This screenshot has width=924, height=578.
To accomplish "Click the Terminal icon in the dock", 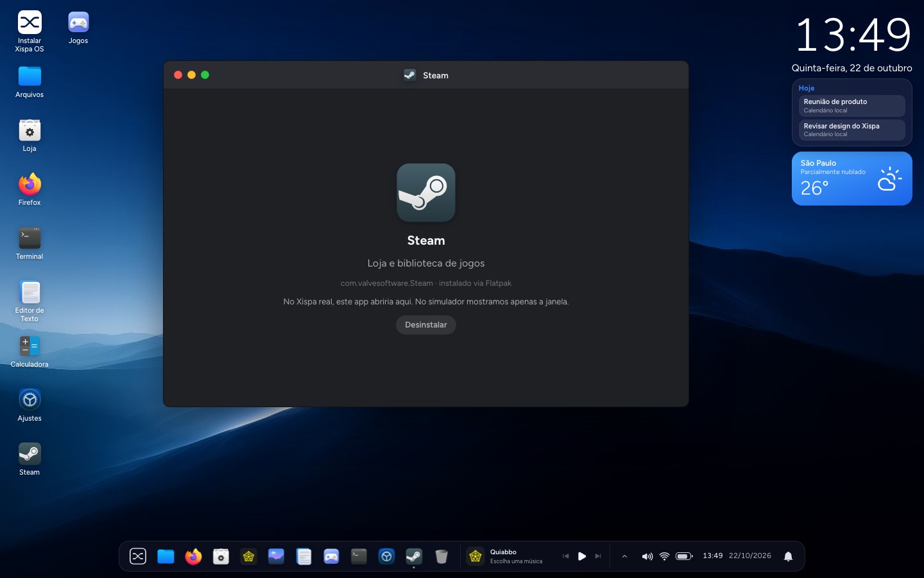I will click(x=359, y=556).
